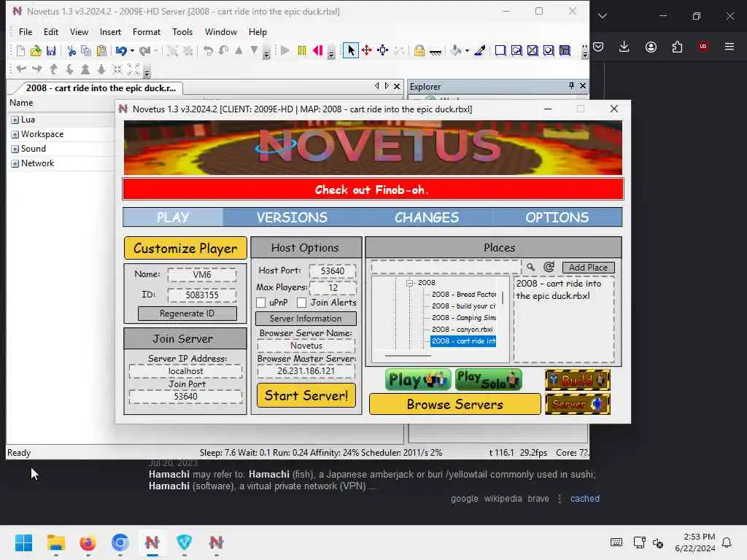Click the pink Reset playback icon
Viewport: 747px width, 560px height.
318,50
